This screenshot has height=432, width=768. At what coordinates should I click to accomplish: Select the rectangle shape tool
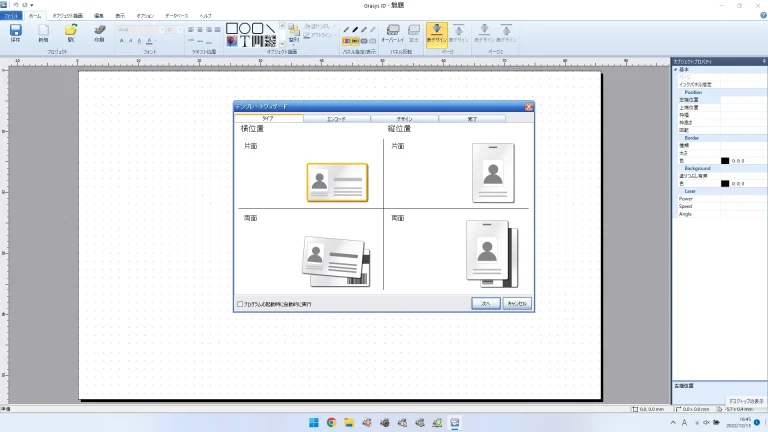(232, 29)
